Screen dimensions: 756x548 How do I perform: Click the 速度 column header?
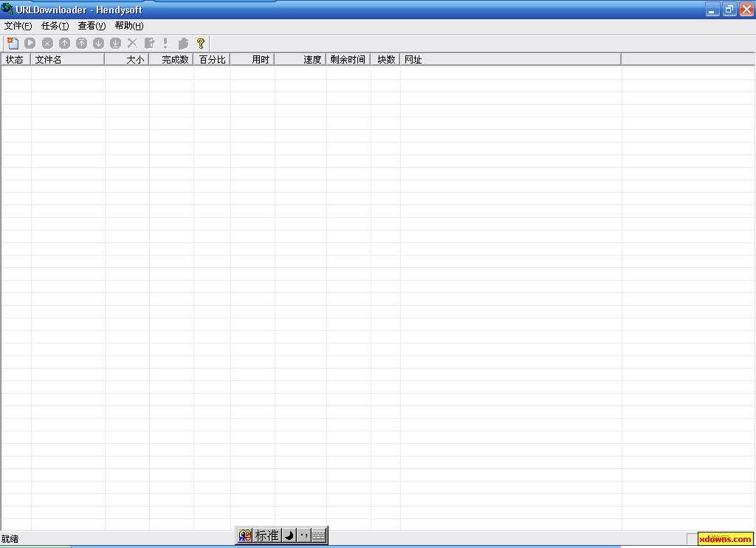tap(300, 59)
